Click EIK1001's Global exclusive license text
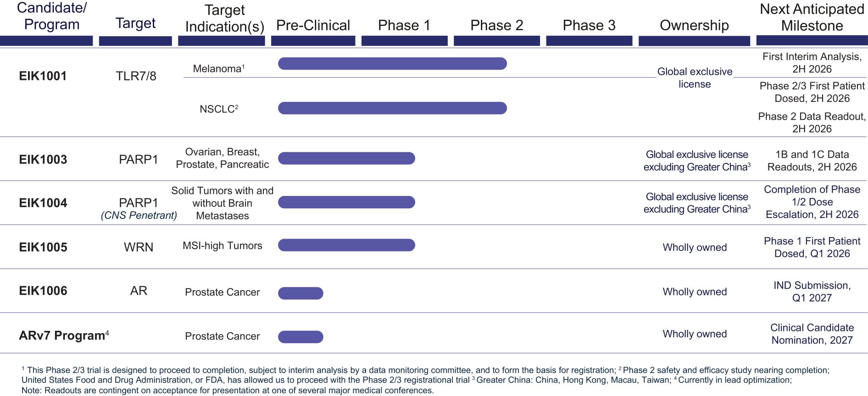868x396 pixels. 695,78
